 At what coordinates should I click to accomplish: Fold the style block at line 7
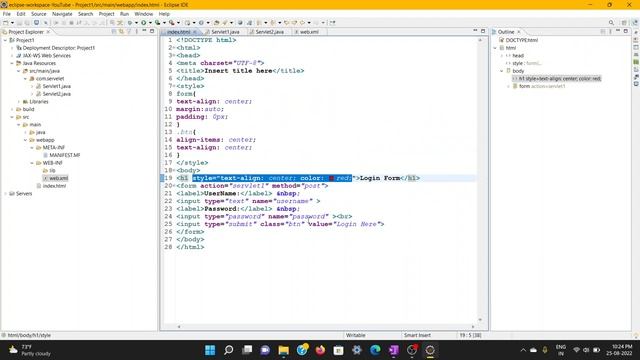tap(174, 86)
